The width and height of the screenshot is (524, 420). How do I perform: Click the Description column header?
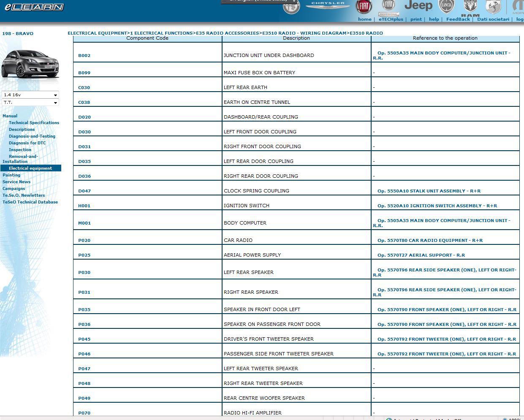pos(296,38)
